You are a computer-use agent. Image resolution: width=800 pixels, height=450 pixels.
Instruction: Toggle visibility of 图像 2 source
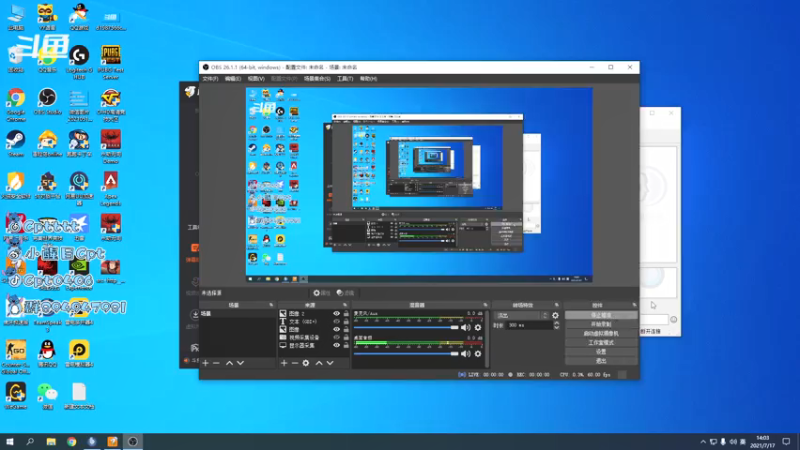(x=336, y=314)
